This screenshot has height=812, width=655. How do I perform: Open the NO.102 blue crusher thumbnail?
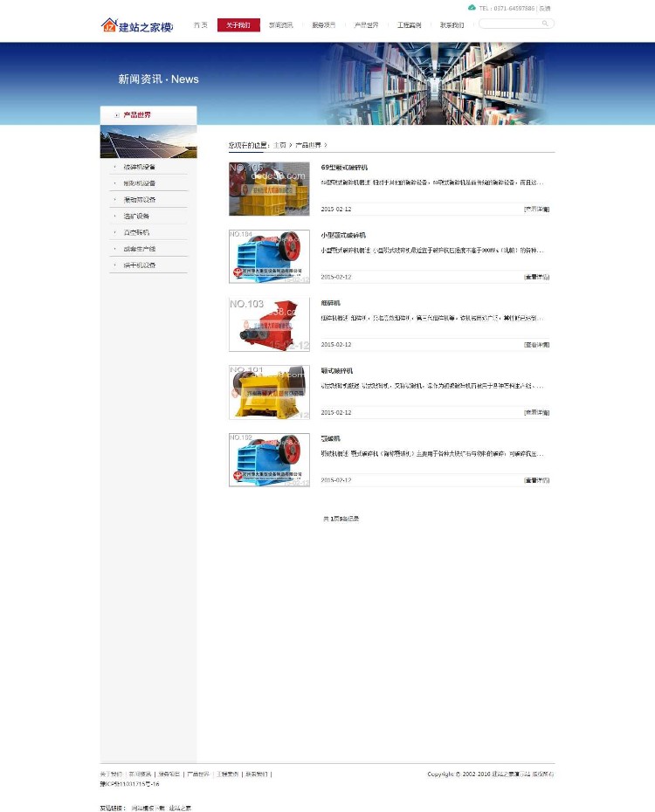[x=269, y=460]
